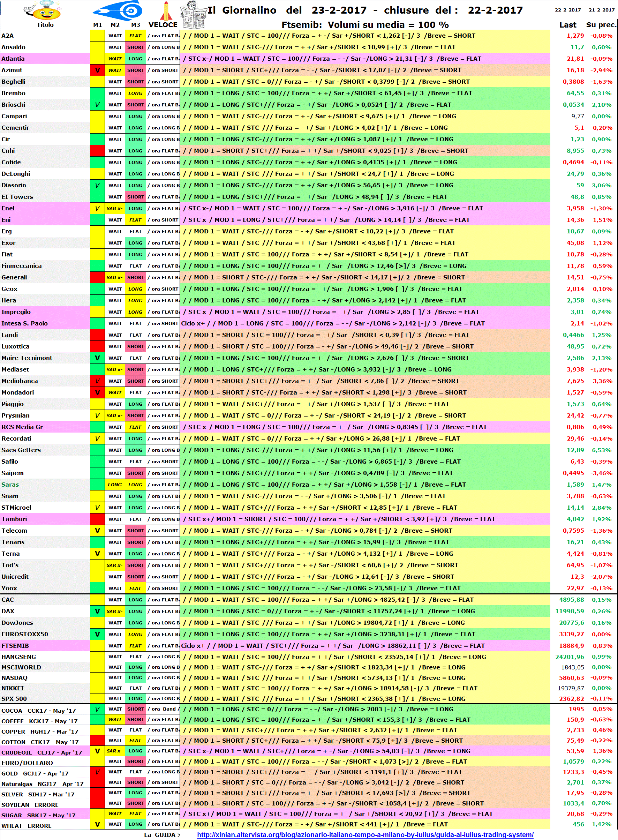Click the FTSEMIB row name
The image size is (618, 840).
[15, 646]
